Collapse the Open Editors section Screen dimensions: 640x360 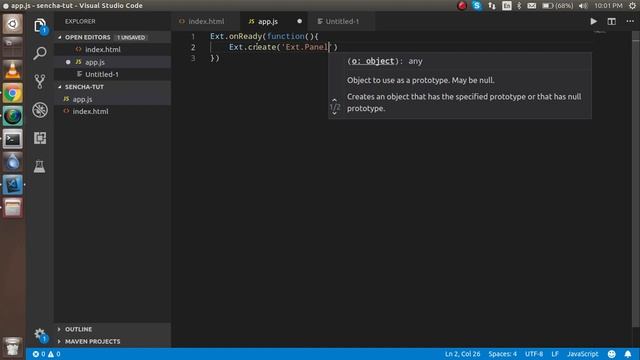point(113,37)
